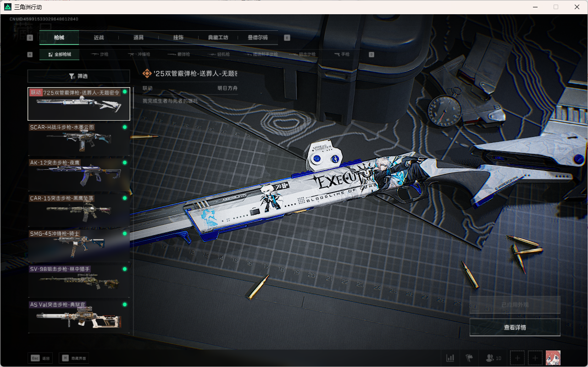The height and width of the screenshot is (367, 588).
Task: Click the Esc 返回 back button
Action: [40, 358]
